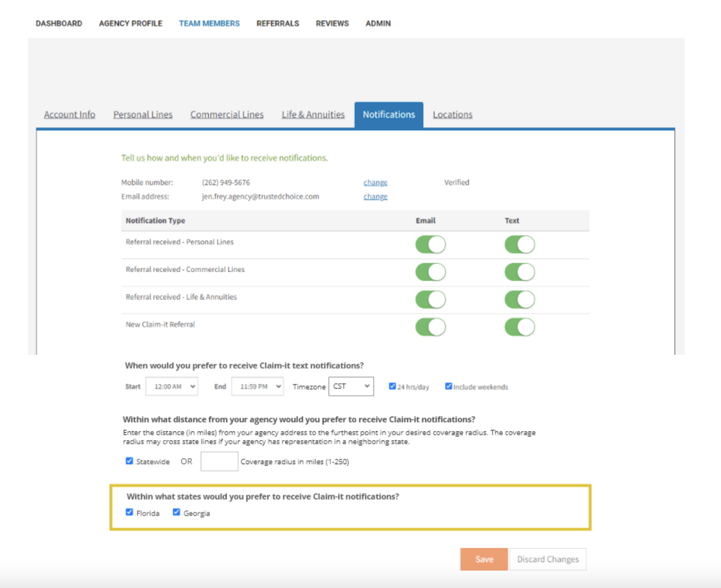Uncheck the 24 hrs/day option

coord(393,386)
